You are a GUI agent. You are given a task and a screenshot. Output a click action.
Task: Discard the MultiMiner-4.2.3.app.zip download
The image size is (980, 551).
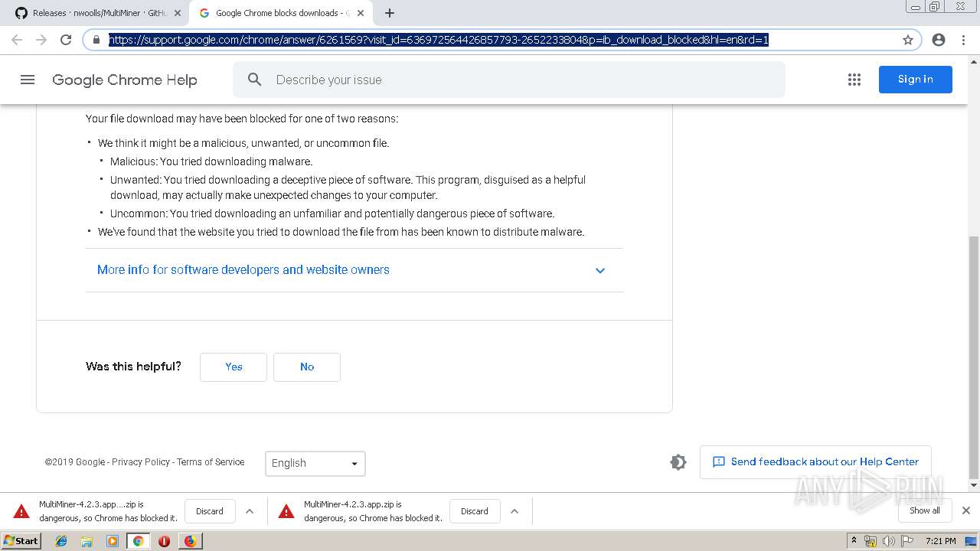(x=475, y=511)
